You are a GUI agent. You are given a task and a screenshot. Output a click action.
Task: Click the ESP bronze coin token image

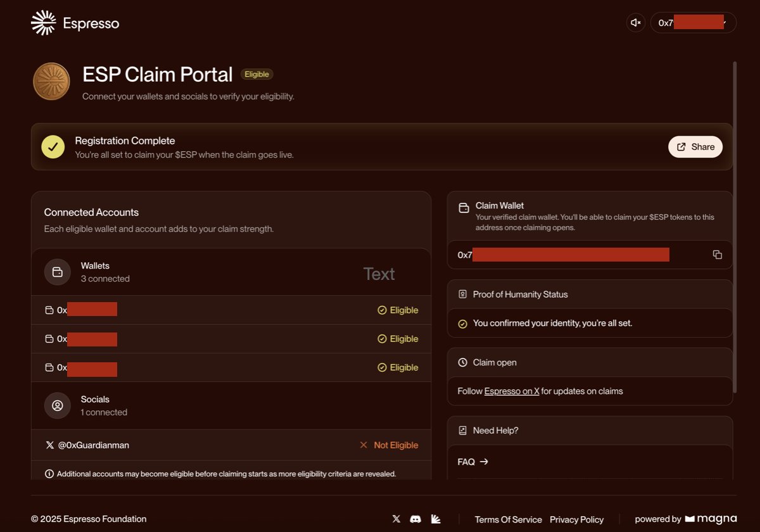pos(51,82)
